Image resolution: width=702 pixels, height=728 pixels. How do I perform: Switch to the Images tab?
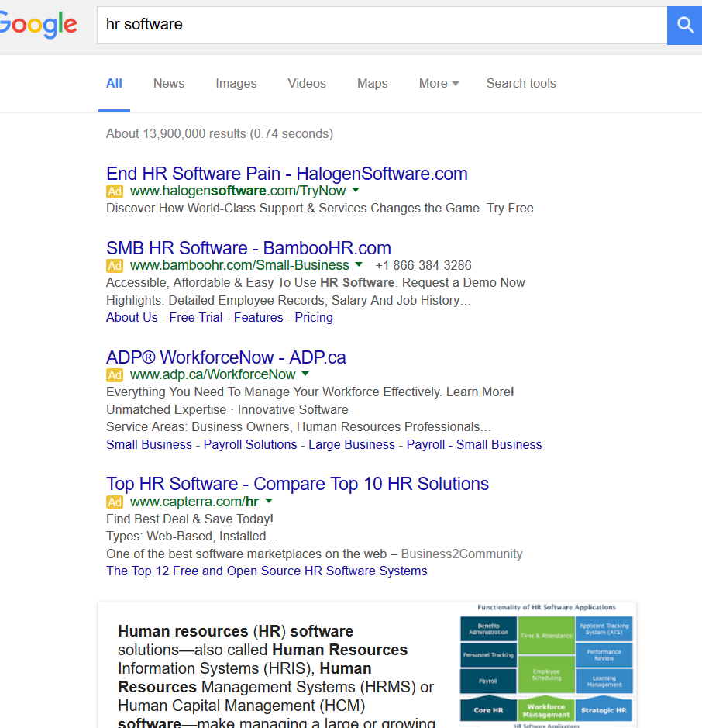click(236, 84)
